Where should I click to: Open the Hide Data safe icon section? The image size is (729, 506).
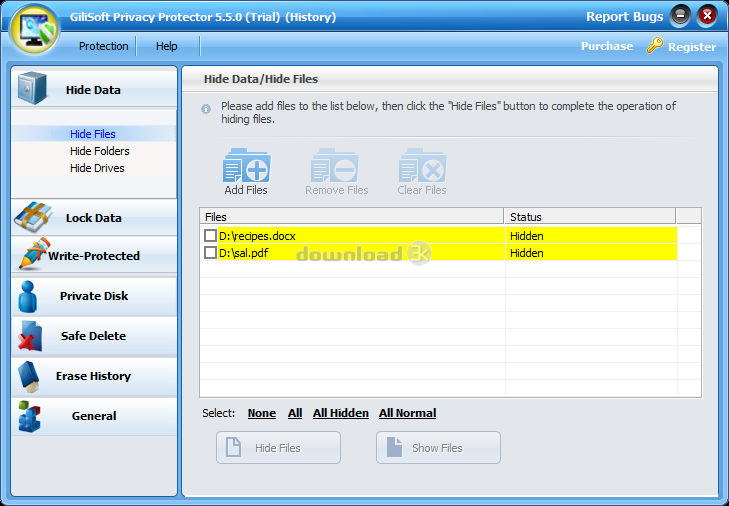click(x=32, y=90)
